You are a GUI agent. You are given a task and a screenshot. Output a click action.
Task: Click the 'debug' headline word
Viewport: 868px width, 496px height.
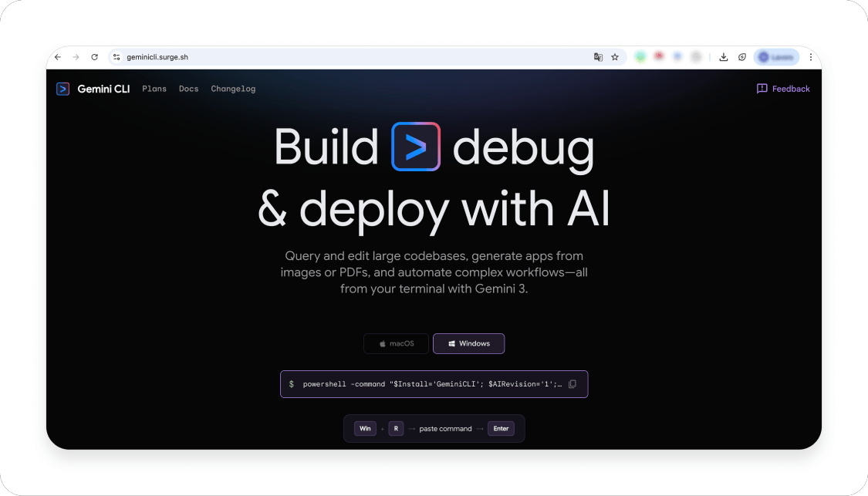click(x=524, y=150)
